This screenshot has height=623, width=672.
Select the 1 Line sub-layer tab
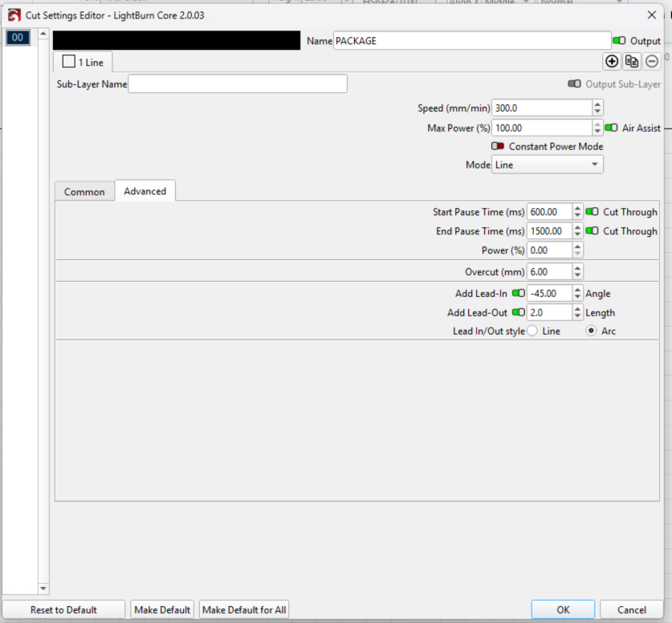tap(83, 62)
